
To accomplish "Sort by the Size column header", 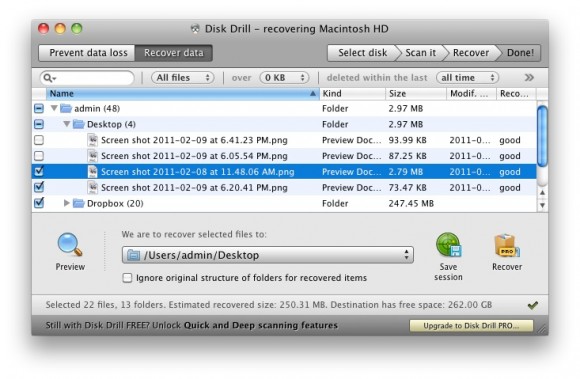I will pyautogui.click(x=416, y=94).
